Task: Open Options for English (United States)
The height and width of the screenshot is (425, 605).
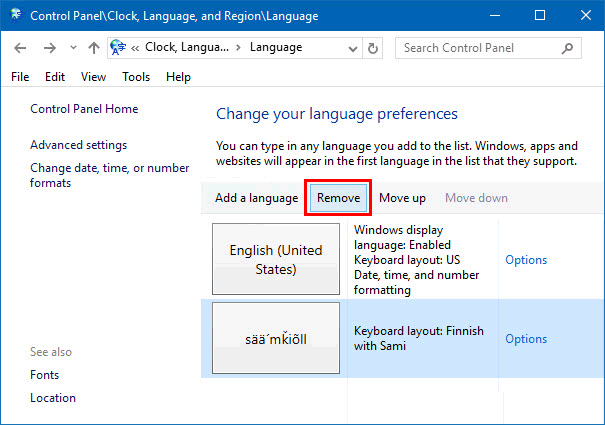Action: [x=526, y=260]
